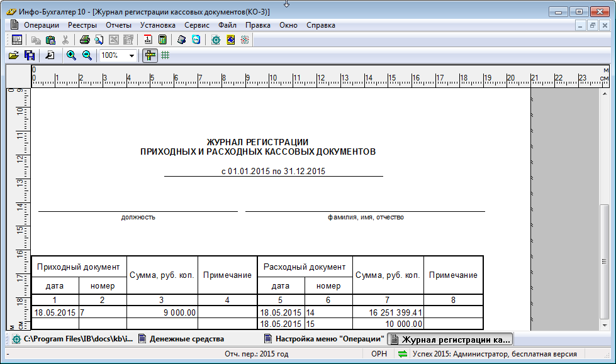Open the calculator tool
Image resolution: width=616 pixels, height=364 pixels.
click(162, 40)
